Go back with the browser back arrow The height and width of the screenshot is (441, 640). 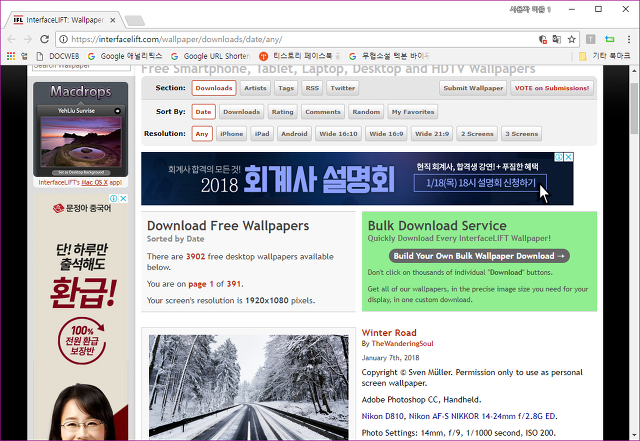[11, 39]
